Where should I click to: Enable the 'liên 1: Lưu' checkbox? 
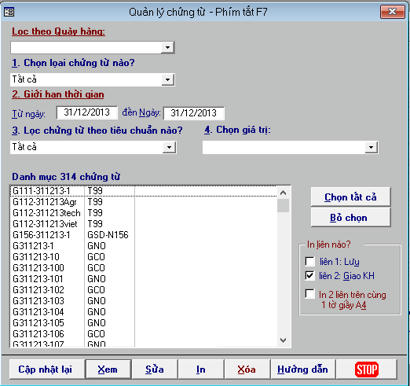[310, 262]
